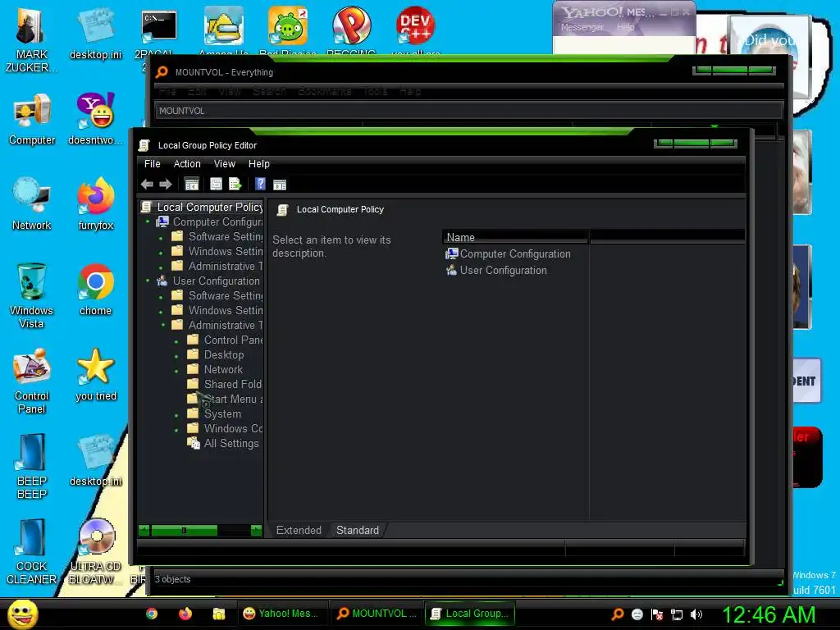Click the Back arrow in Group Policy toolbar
The height and width of the screenshot is (630, 840).
[147, 185]
